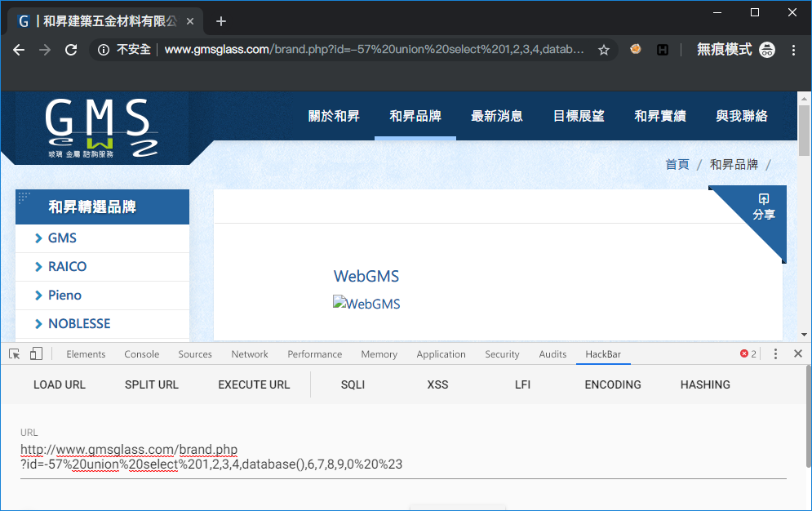Screen dimensions: 812x511
Task: Click the WebGMS heading link
Action: pyautogui.click(x=366, y=276)
